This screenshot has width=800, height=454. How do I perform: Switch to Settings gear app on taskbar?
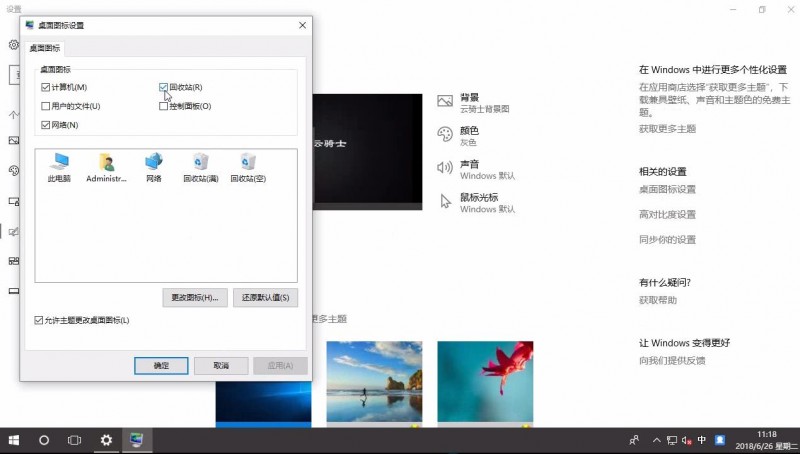tap(106, 440)
